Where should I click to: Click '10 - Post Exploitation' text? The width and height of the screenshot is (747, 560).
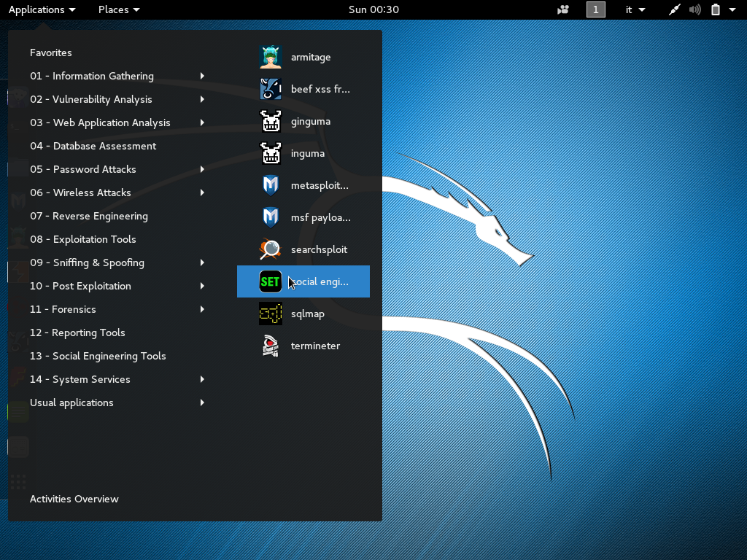[80, 286]
